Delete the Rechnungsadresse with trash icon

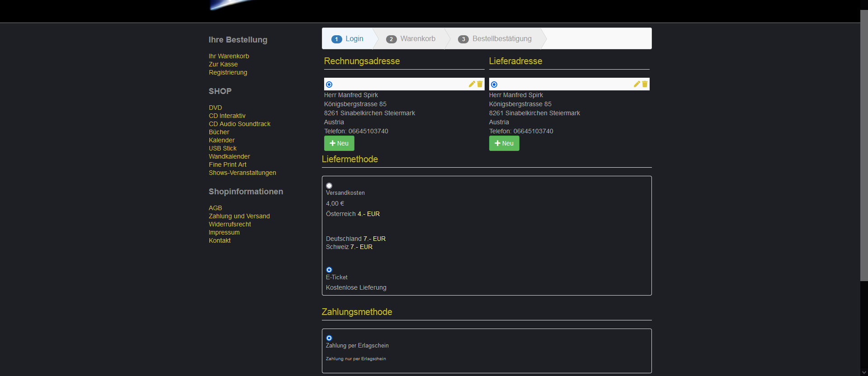pos(480,84)
